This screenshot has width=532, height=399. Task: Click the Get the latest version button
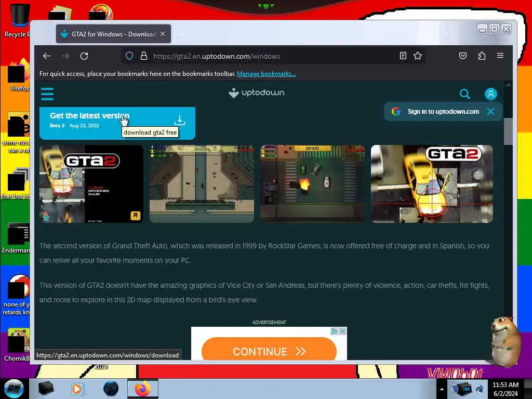[x=117, y=123]
